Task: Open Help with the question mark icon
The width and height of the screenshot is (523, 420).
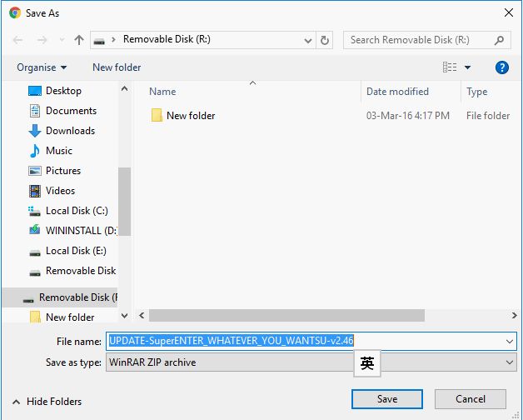Action: (501, 67)
